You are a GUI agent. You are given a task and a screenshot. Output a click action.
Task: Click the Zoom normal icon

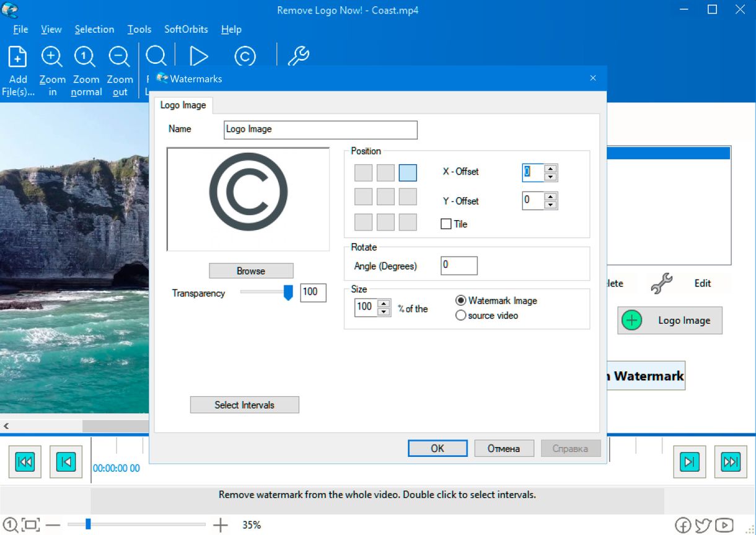click(x=86, y=56)
